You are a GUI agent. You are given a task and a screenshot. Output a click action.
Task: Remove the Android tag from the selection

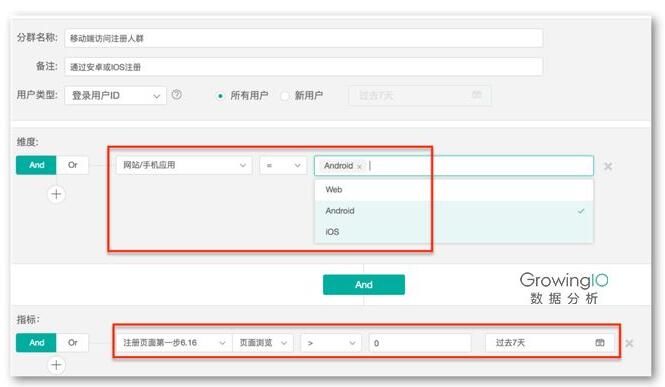pyautogui.click(x=359, y=166)
